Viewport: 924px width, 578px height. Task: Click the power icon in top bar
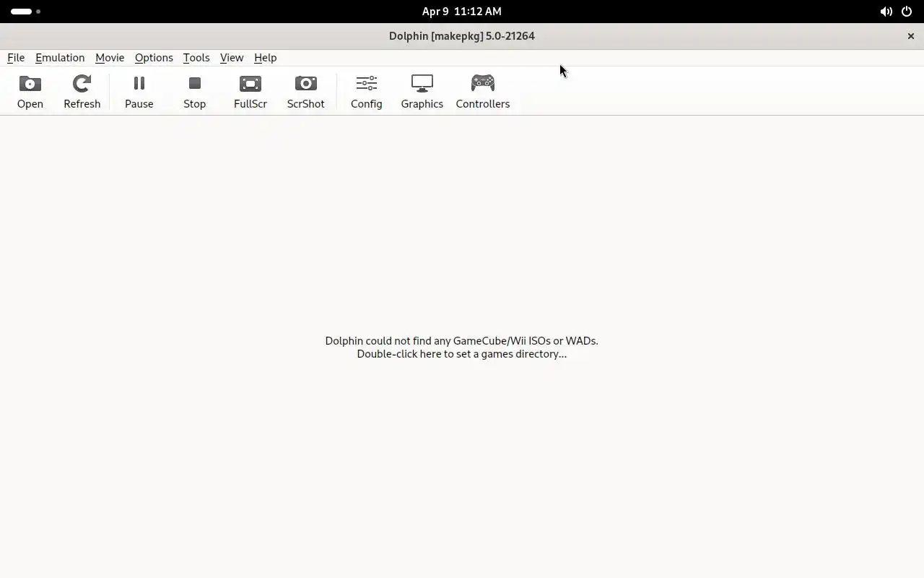(907, 12)
